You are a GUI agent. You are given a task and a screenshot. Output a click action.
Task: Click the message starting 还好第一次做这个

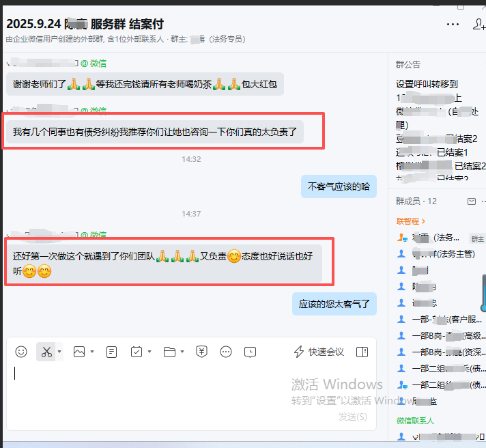pyautogui.click(x=165, y=264)
